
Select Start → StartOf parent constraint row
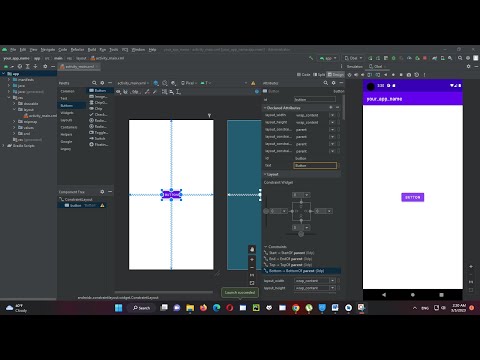(x=302, y=253)
